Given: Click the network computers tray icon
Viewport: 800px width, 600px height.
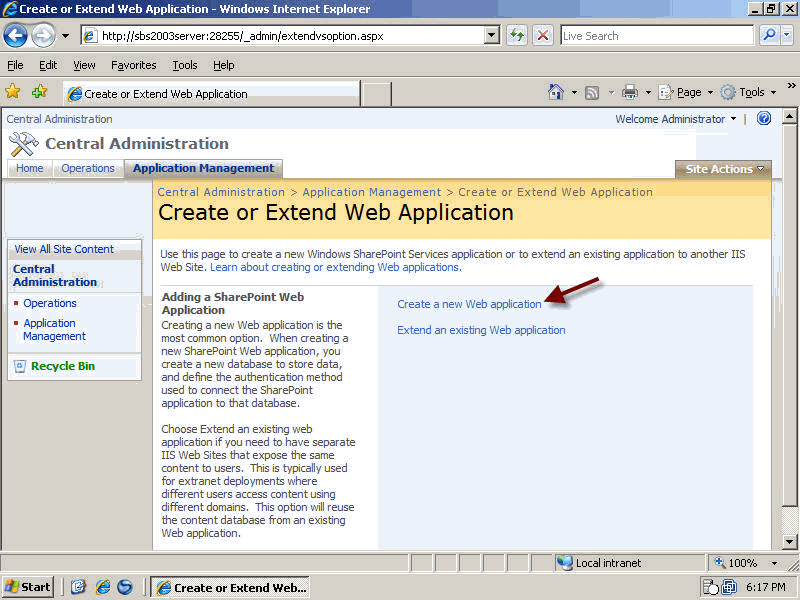Looking at the screenshot, I should pos(729,587).
